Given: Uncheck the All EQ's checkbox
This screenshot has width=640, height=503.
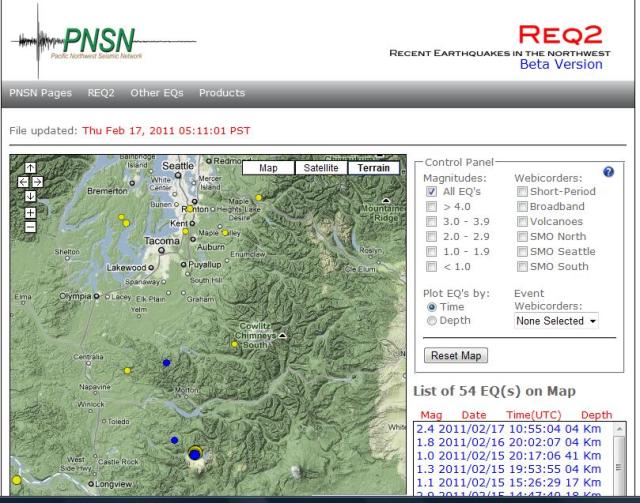Looking at the screenshot, I should [432, 192].
